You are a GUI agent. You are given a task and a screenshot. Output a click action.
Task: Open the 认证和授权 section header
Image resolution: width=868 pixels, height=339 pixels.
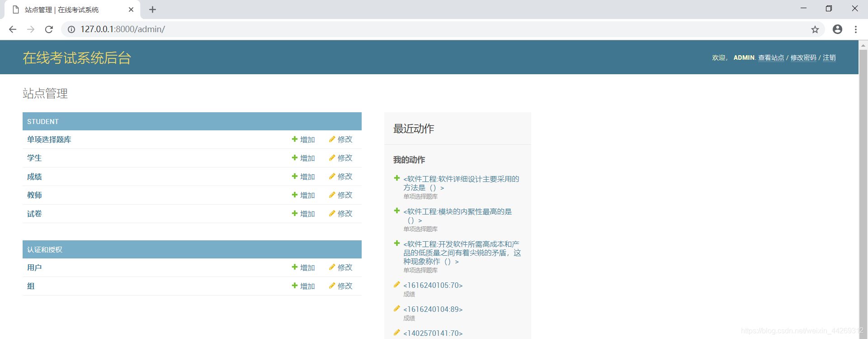(45, 249)
